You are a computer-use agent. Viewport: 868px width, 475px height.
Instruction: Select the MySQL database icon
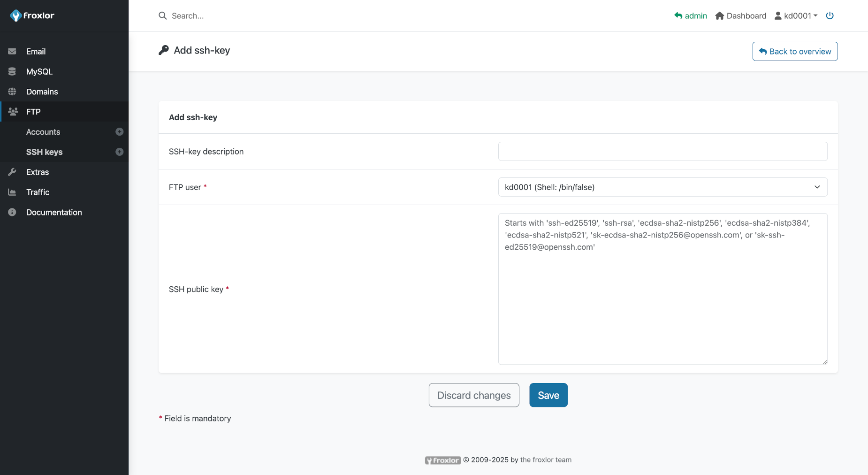(12, 71)
